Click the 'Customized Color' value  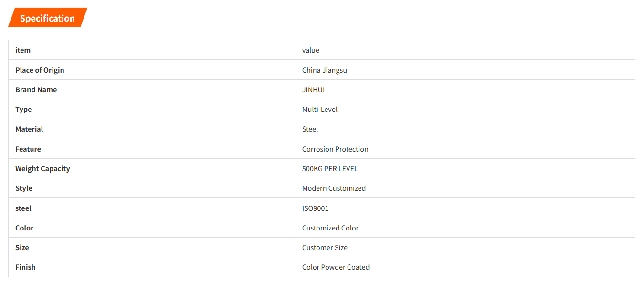point(330,228)
